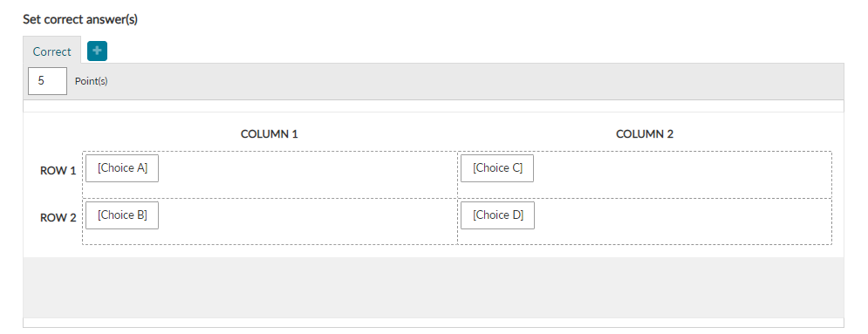The width and height of the screenshot is (868, 334).
Task: Click the ROW 2 label
Action: [x=58, y=218]
